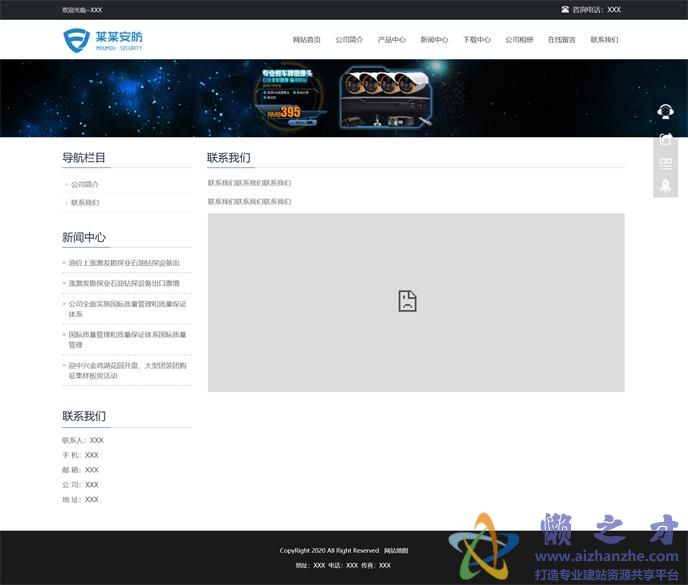Click the broken file icon in the gray map area

(x=407, y=301)
